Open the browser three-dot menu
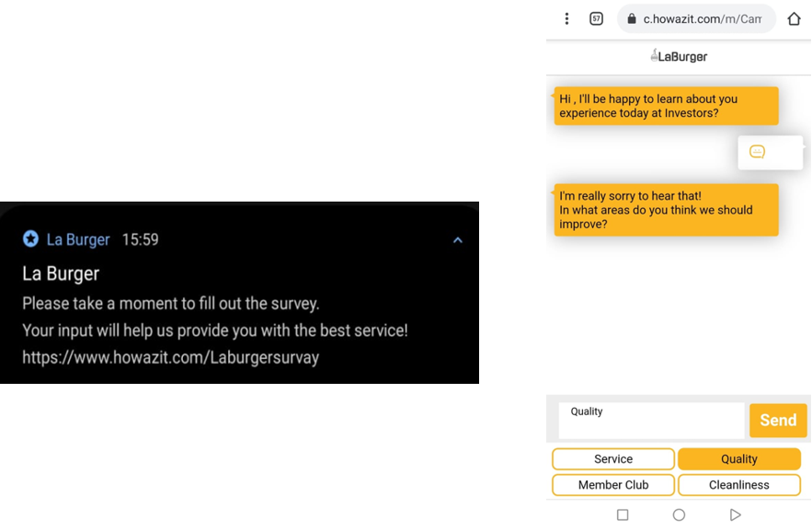Viewport: 812px width, 532px height. click(566, 19)
